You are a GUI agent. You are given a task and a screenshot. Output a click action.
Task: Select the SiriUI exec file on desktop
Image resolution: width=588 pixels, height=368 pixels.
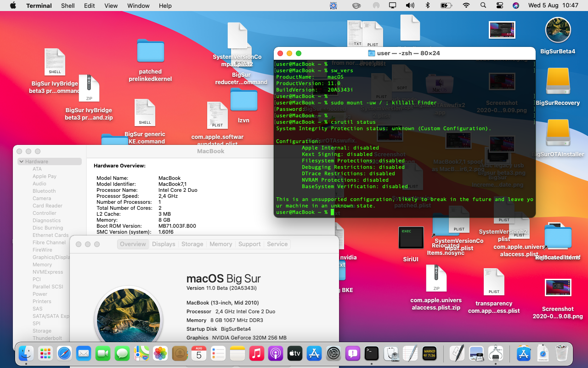[x=411, y=238]
